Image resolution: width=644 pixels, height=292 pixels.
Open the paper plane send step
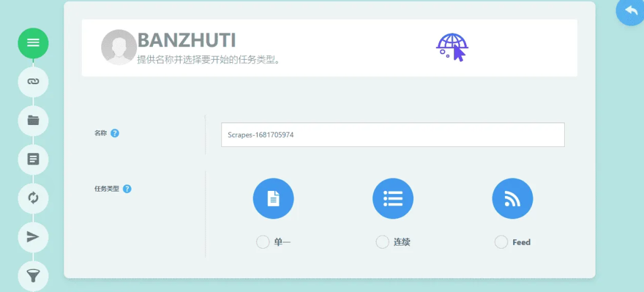(33, 237)
